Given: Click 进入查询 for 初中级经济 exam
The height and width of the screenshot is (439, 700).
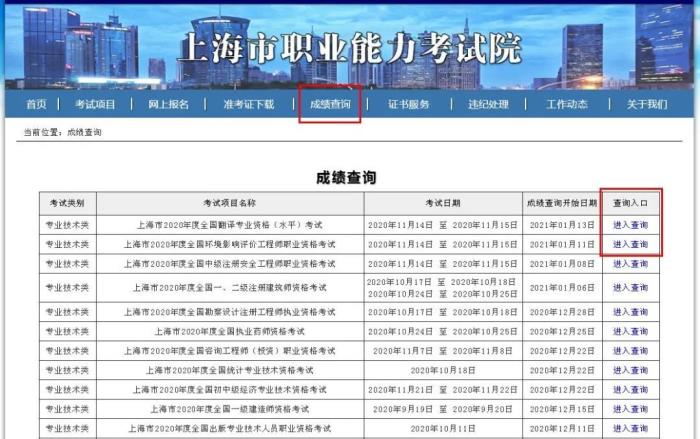Looking at the screenshot, I should (630, 390).
